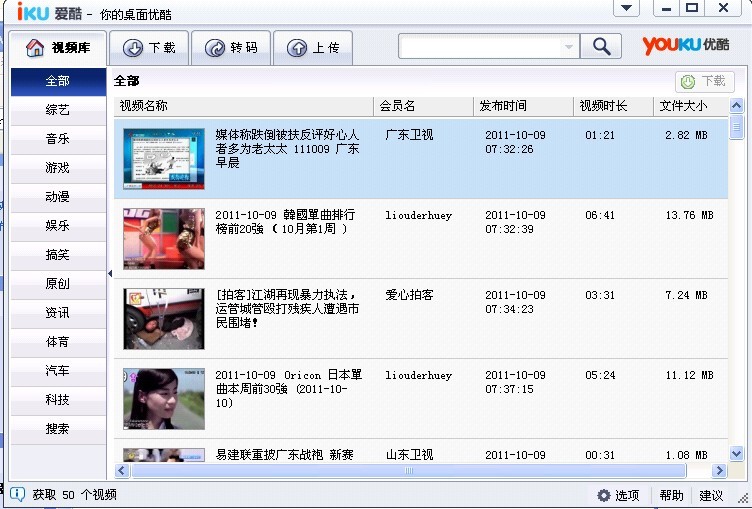The height and width of the screenshot is (509, 752).
Task: Collapse the left category sidebar arrow
Action: (x=110, y=274)
